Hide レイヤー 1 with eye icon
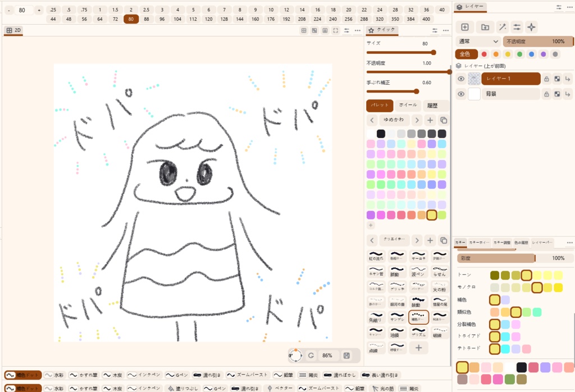 tap(461, 79)
